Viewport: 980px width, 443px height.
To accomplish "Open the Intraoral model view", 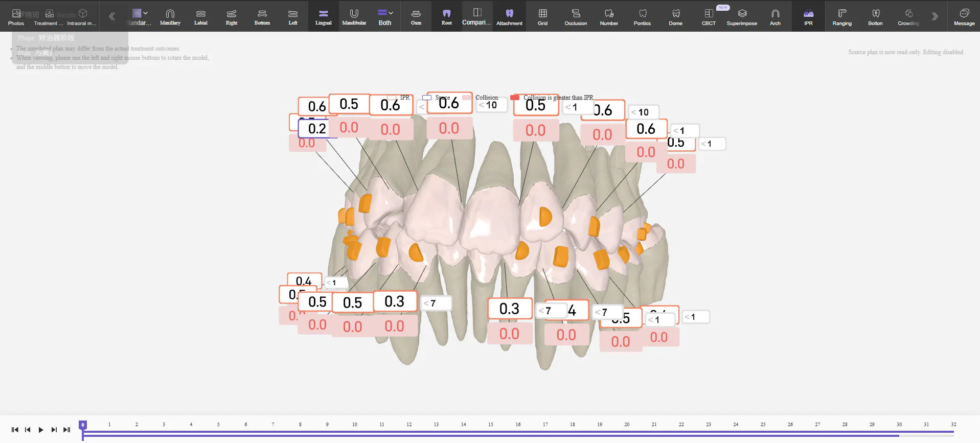I will [x=82, y=17].
